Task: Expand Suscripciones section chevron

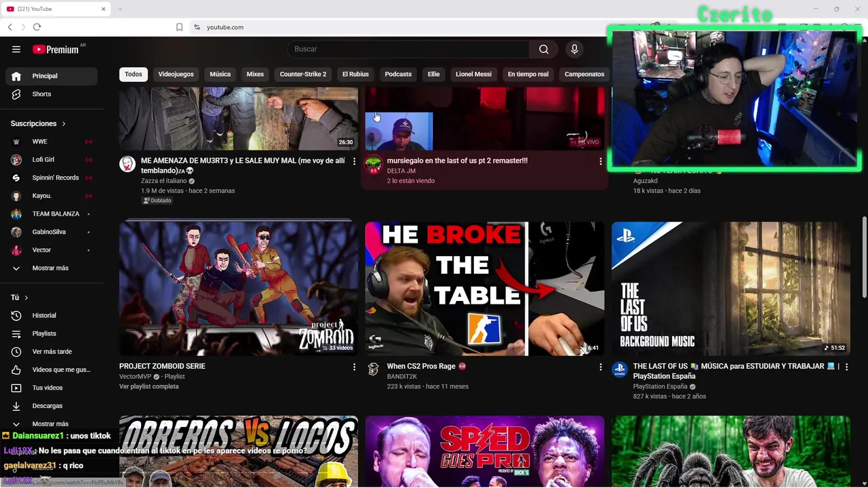Action: click(x=64, y=123)
